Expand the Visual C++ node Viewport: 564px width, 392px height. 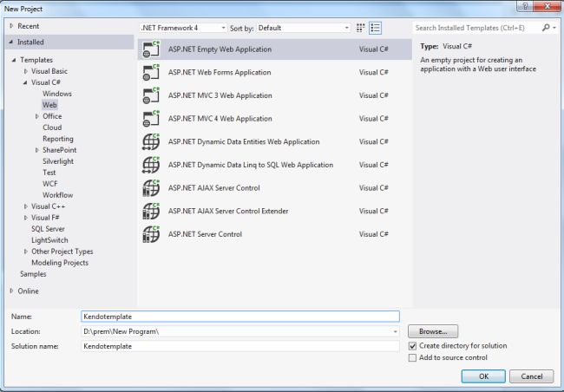point(25,206)
